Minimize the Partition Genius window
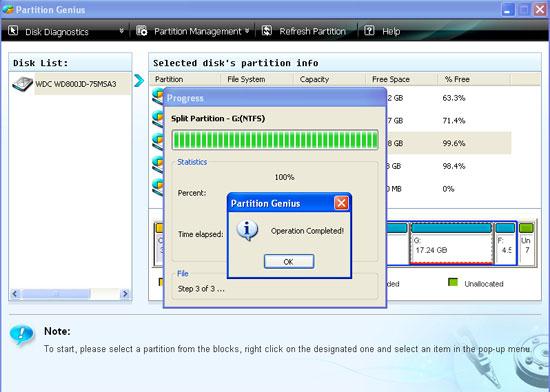This screenshot has width=550, height=392. [508, 9]
